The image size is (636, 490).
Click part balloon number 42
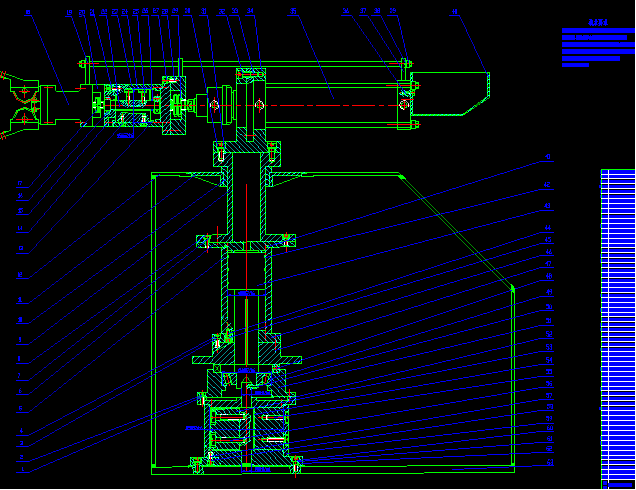pyautogui.click(x=547, y=185)
